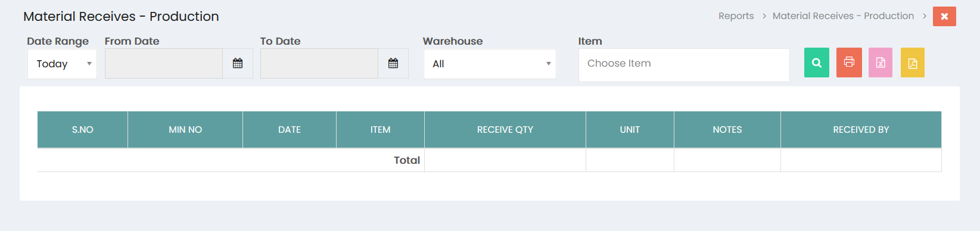Screen dimensions: 980x231
Task: Open the From Date calendar icon
Action: (x=238, y=63)
